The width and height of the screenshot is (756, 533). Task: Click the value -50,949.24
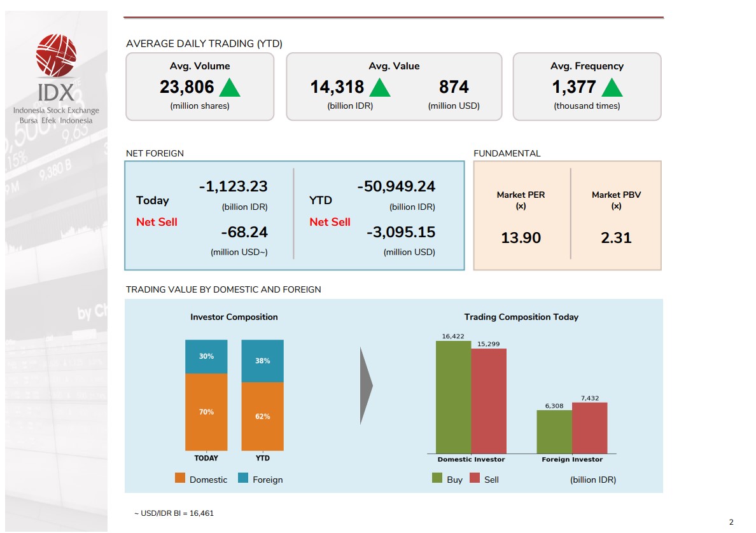(x=396, y=186)
